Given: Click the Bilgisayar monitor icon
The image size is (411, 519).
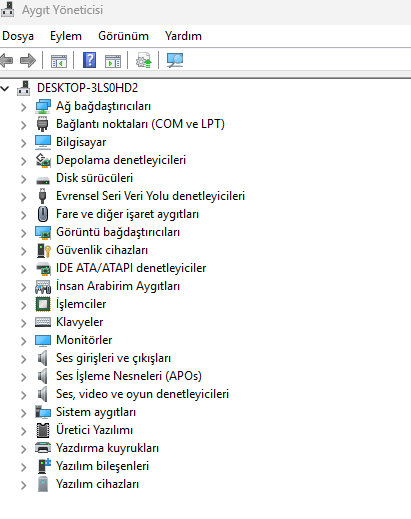Looking at the screenshot, I should 43,142.
